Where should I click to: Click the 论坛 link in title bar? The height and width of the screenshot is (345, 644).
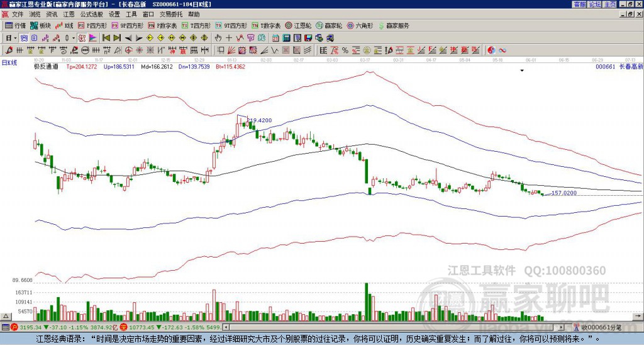pos(595,4)
